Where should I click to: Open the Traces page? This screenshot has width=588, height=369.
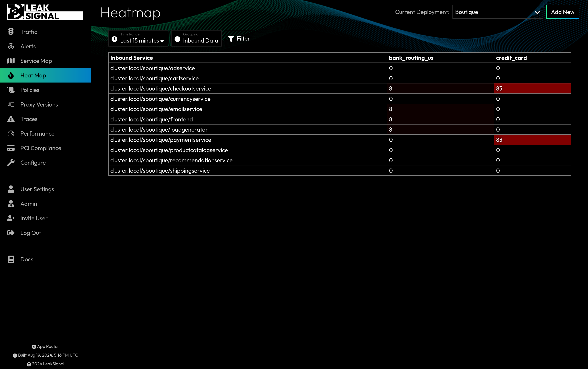click(45, 119)
